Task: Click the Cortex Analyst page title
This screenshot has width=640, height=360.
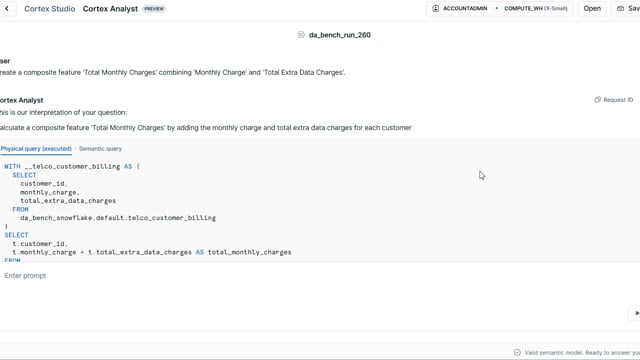Action: [x=110, y=9]
